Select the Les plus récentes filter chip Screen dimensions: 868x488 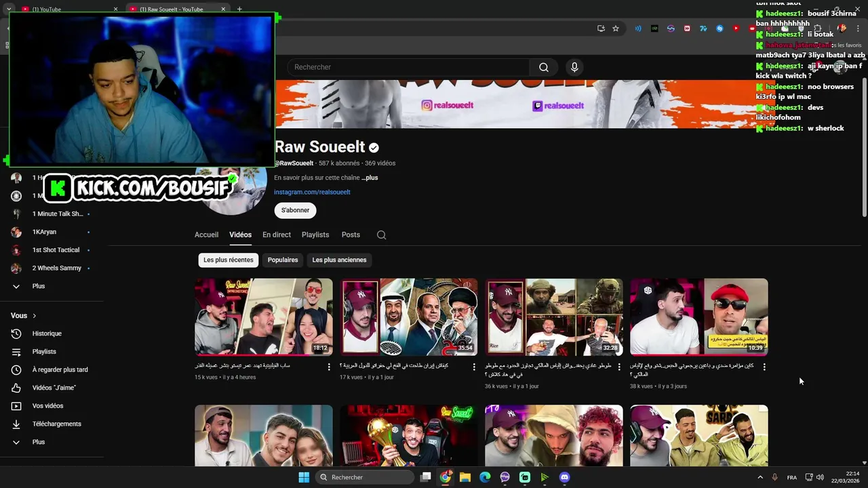[x=229, y=260]
